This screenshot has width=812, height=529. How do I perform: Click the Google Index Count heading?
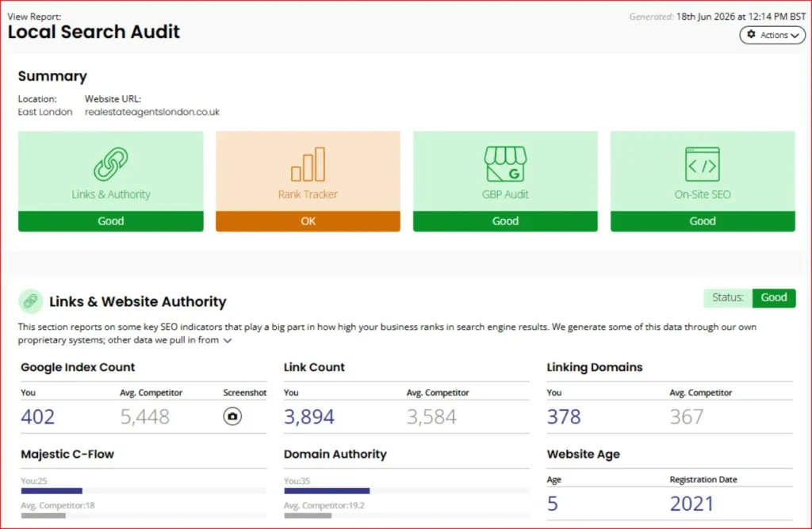(x=78, y=367)
